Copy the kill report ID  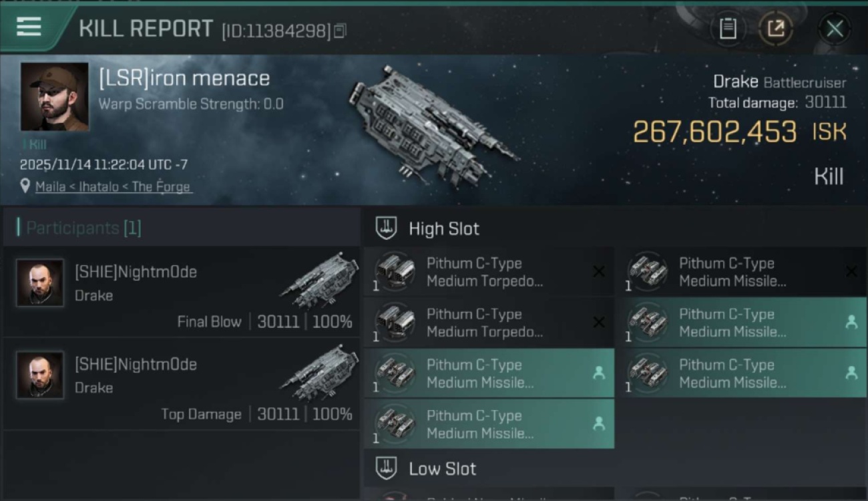tap(340, 31)
